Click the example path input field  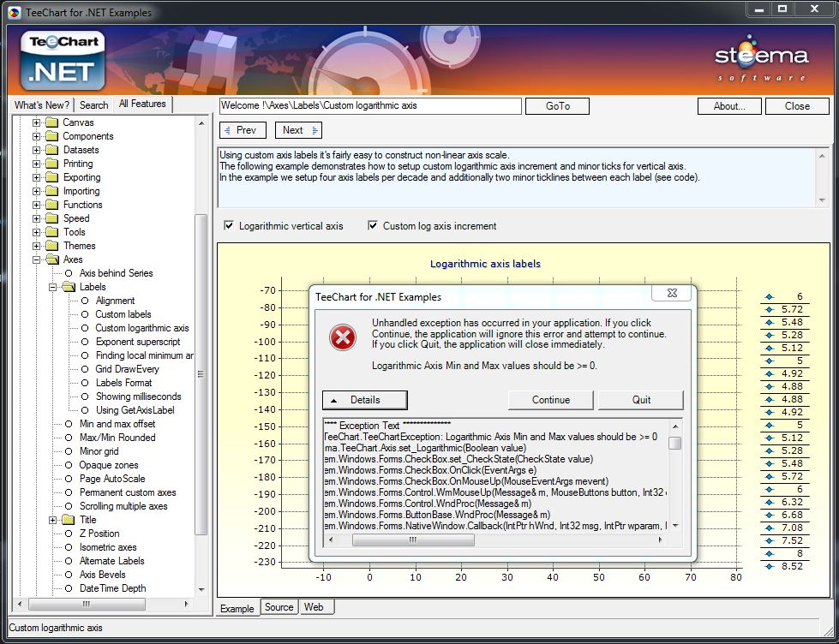370,106
